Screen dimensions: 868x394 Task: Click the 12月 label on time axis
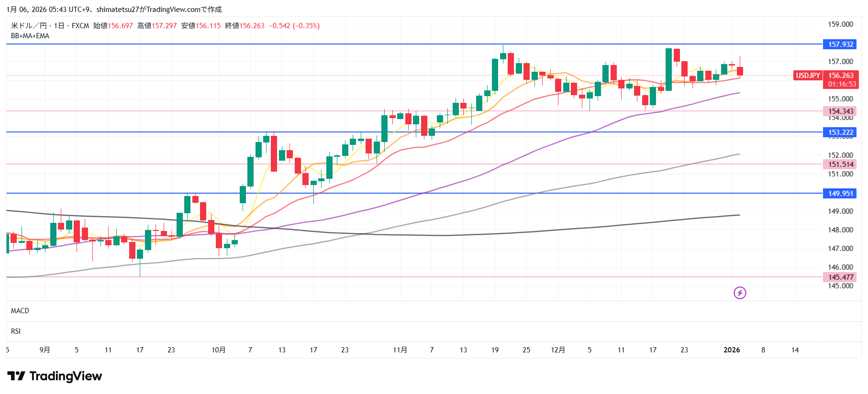click(558, 350)
